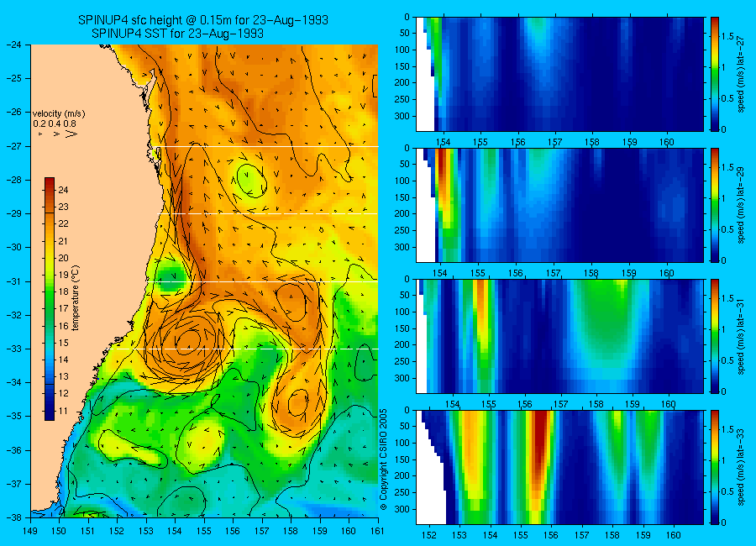
Task: Click the '152' longitude tick under lat=-33 panel
Action: click(428, 535)
